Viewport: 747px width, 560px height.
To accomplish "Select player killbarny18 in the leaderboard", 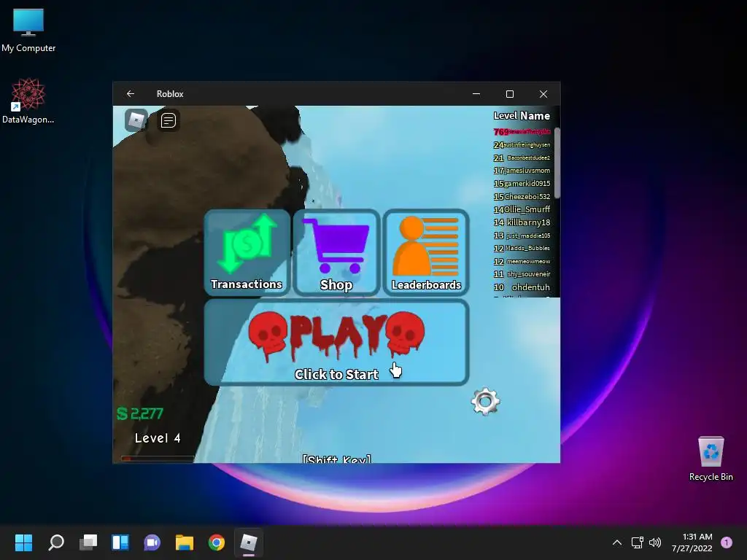I will 522,222.
